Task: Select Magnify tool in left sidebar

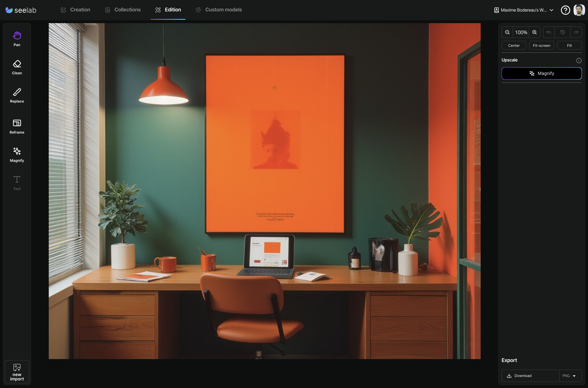Action: click(x=17, y=155)
